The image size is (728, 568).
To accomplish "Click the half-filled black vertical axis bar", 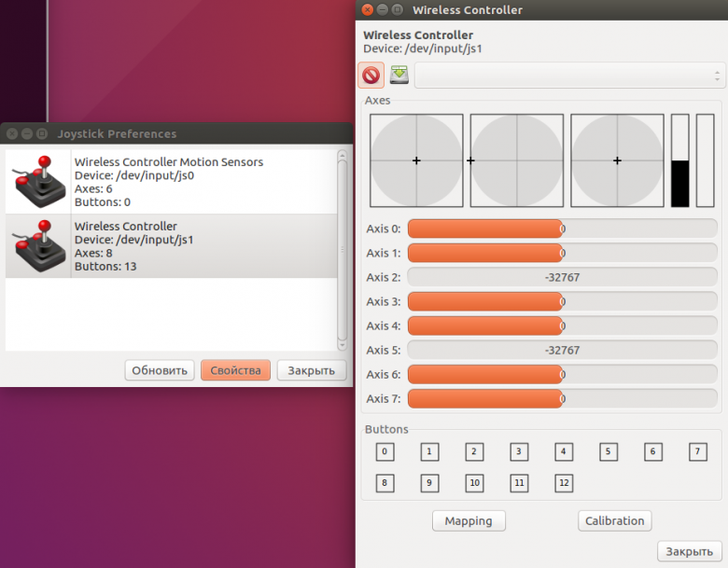I will [x=680, y=160].
